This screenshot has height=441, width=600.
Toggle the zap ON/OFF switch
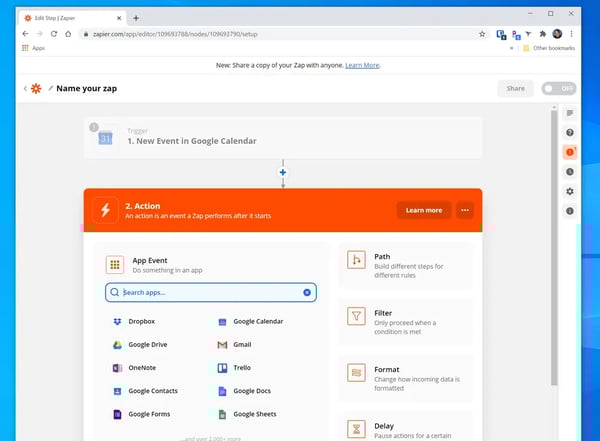[x=559, y=88]
